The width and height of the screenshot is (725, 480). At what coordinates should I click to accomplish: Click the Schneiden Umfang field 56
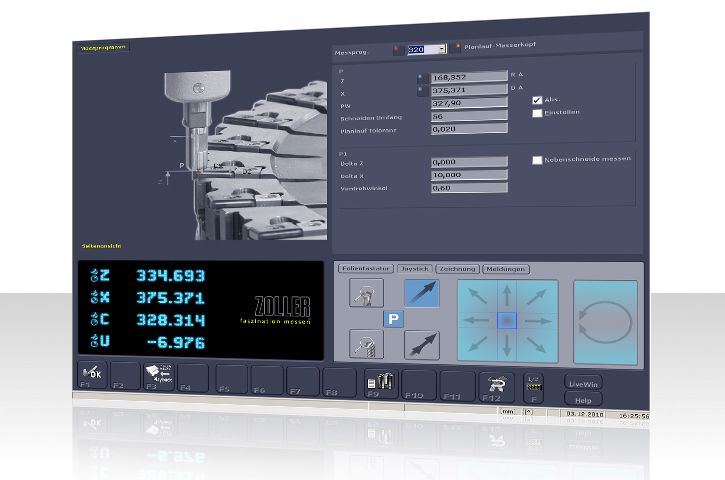click(469, 116)
